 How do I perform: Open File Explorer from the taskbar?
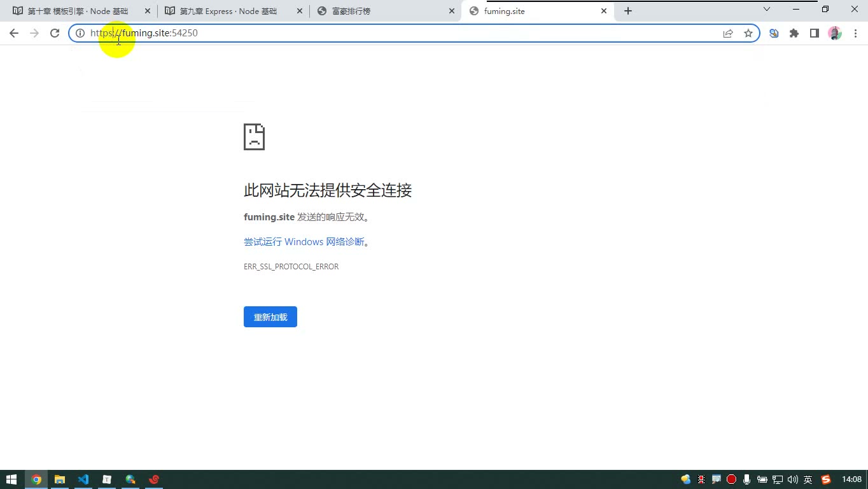[60, 479]
